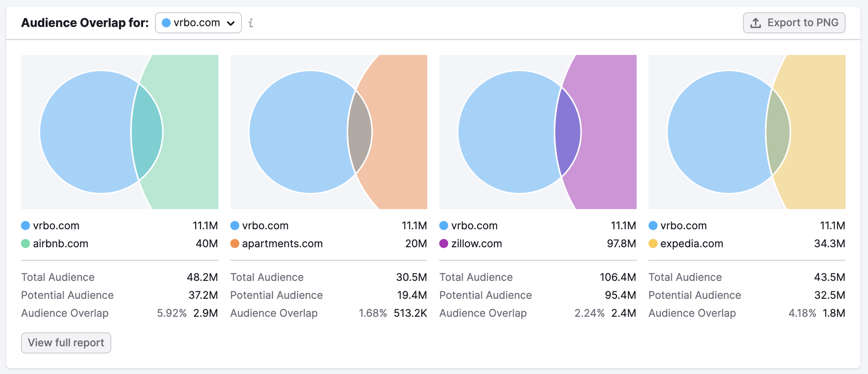
Task: Click Total Audience value 30.5M
Action: pos(412,277)
